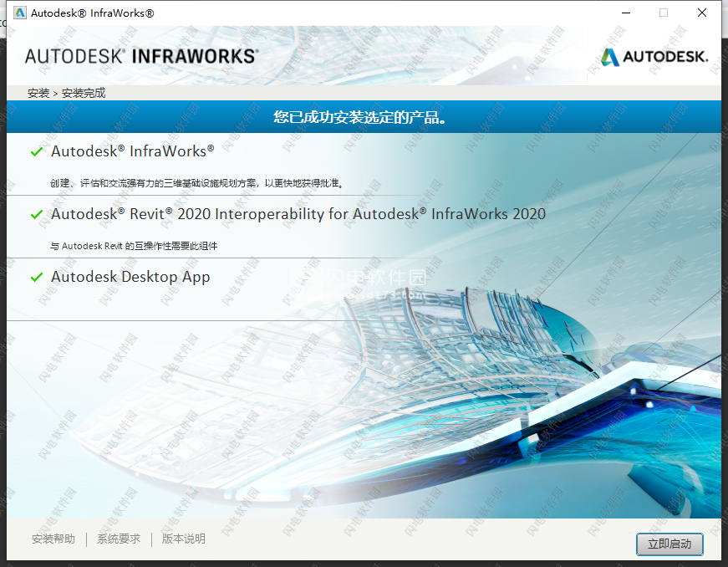Screen dimensions: 728x567
Task: Select the Revit 2020 Interoperability product title
Action: [298, 214]
